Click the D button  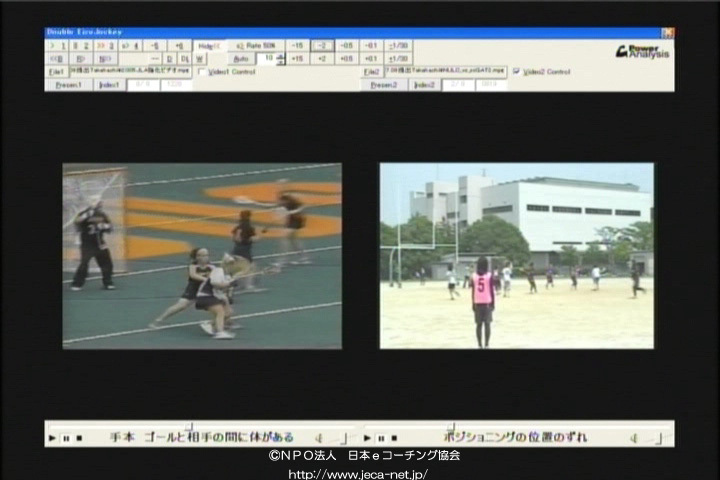[x=169, y=59]
